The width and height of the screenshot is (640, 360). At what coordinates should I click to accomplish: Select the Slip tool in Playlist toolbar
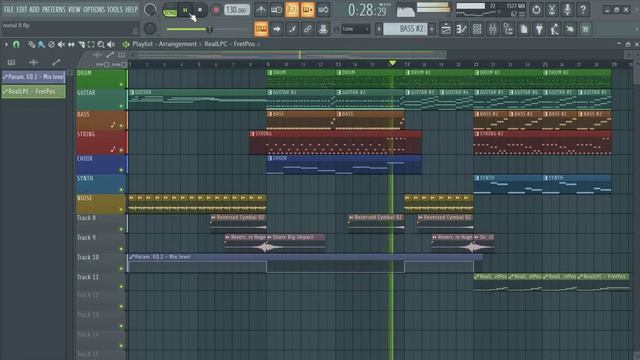(x=71, y=44)
